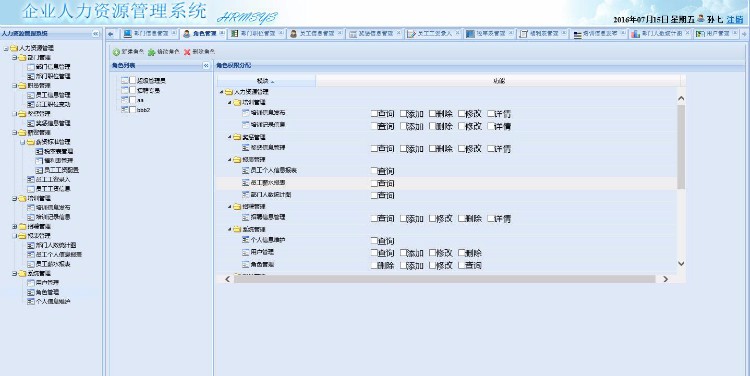The width and height of the screenshot is (750, 376).
Task: Click 人力资源管理 folder icon in permission tree
Action: click(229, 92)
